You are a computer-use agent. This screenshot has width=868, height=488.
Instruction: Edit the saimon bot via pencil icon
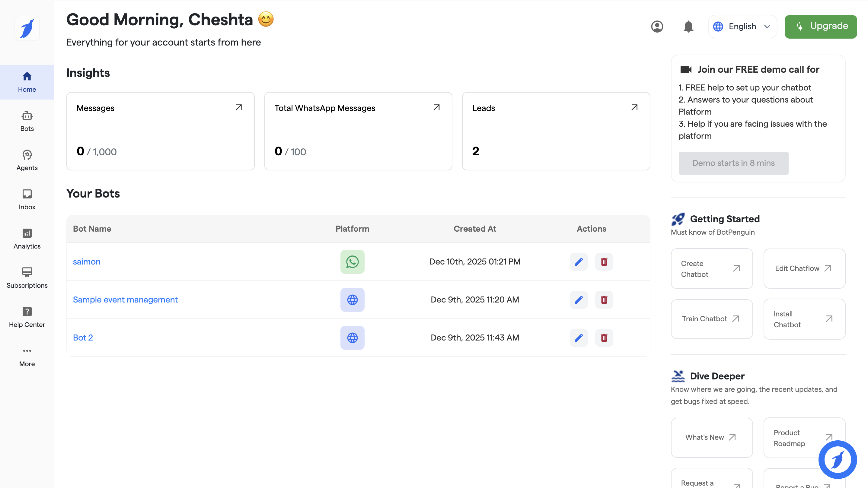click(x=579, y=262)
